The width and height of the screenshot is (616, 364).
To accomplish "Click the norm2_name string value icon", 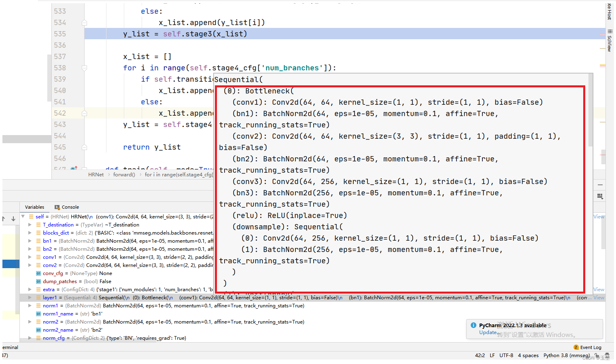I will [38, 330].
